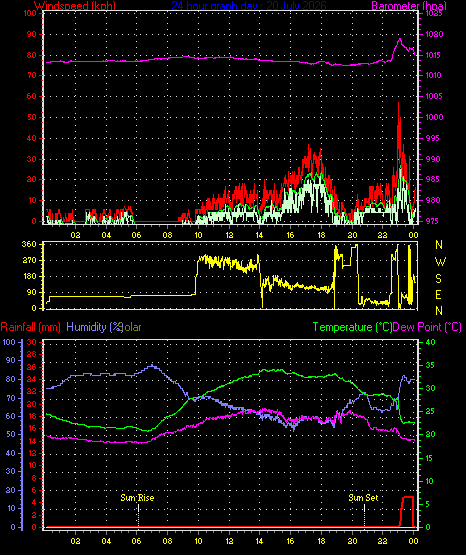Click the 1000 barometer axis value
Image resolution: width=466 pixels, height=555 pixels.
(x=434, y=117)
